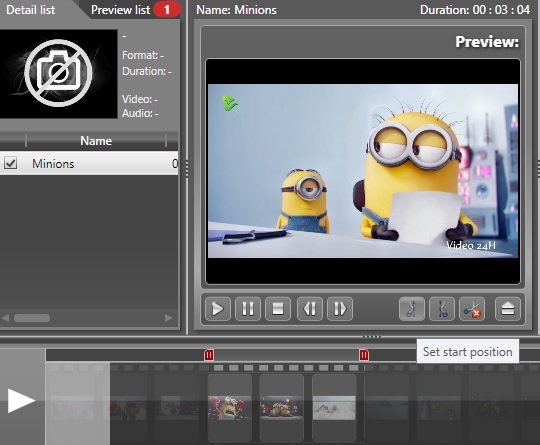Click the eject icon in preview controls

(x=508, y=309)
